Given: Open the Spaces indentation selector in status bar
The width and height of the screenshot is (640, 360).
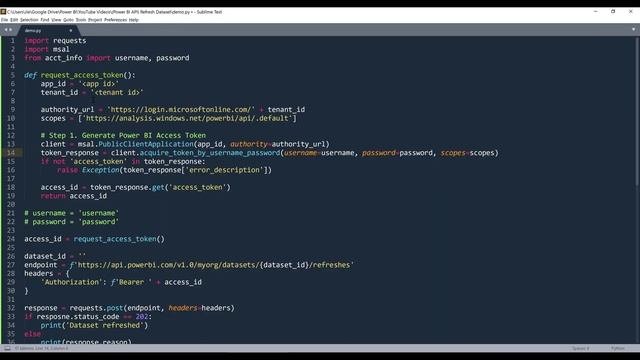Looking at the screenshot, I should coord(580,349).
